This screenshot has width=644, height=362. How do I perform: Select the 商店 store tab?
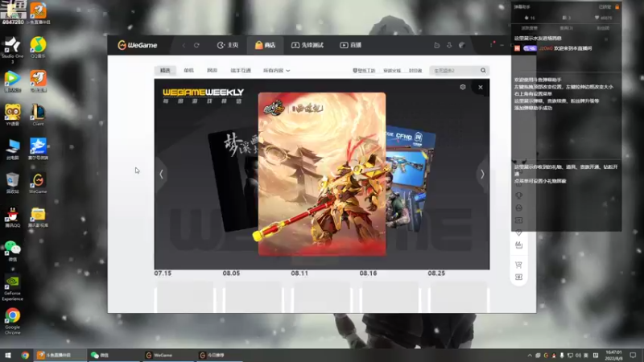click(265, 45)
